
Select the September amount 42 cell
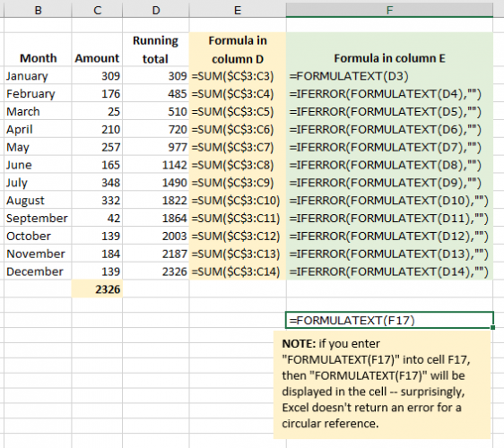pyautogui.click(x=97, y=218)
